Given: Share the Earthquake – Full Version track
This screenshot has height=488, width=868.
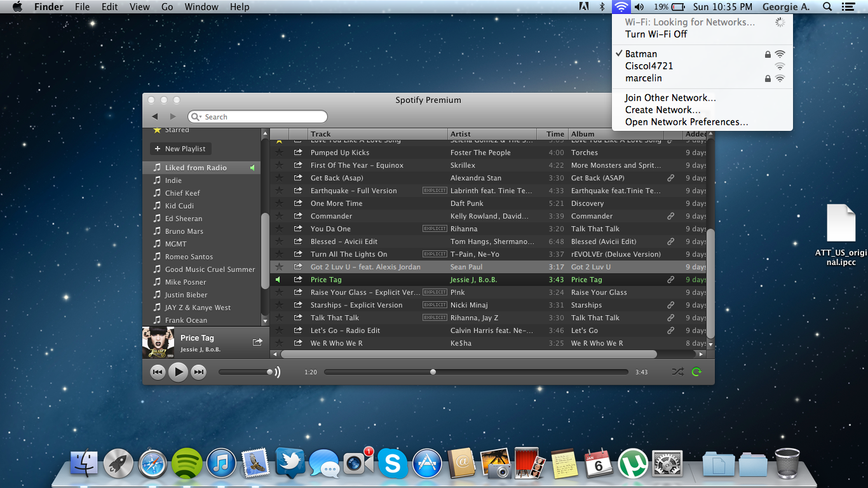Looking at the screenshot, I should pos(298,191).
